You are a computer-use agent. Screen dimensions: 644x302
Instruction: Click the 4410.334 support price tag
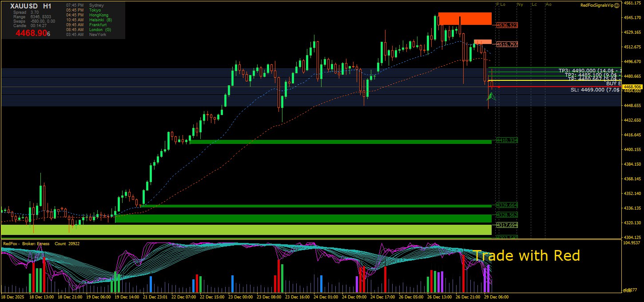pos(507,140)
